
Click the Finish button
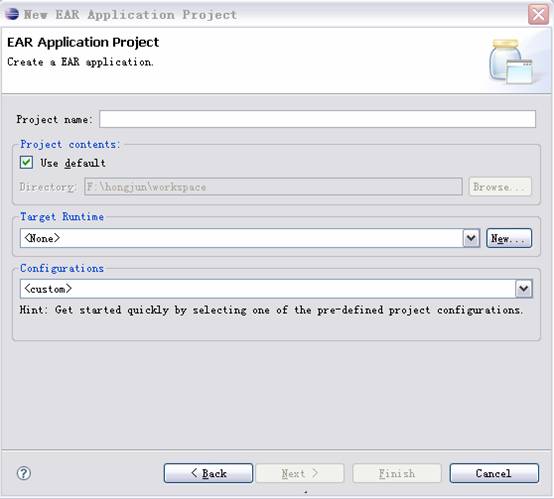coord(397,473)
